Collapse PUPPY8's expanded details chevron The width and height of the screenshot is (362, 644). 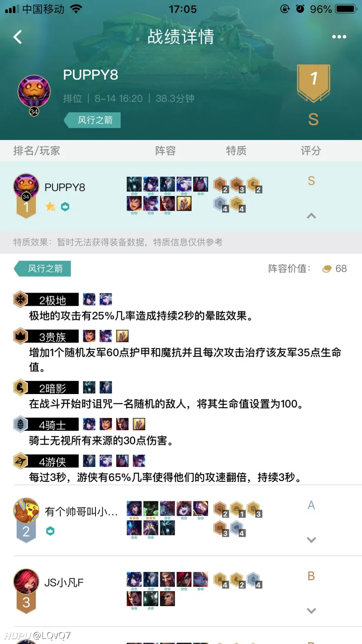(x=311, y=216)
